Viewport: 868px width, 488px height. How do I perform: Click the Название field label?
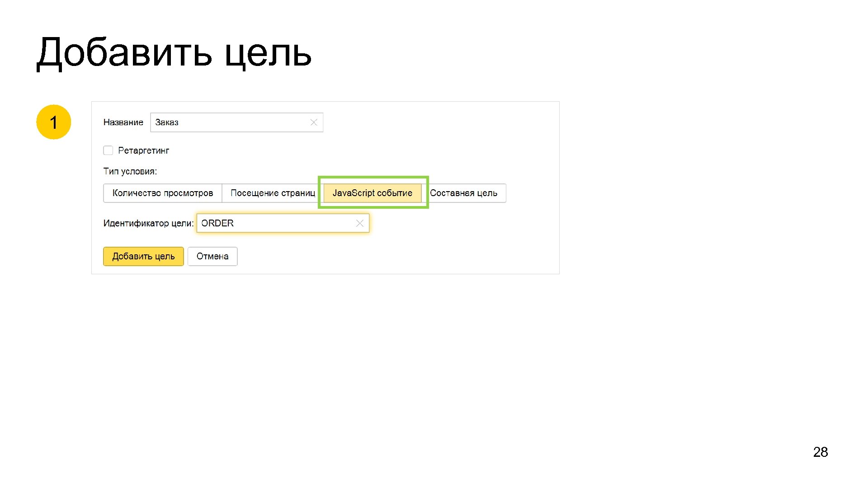(x=123, y=122)
